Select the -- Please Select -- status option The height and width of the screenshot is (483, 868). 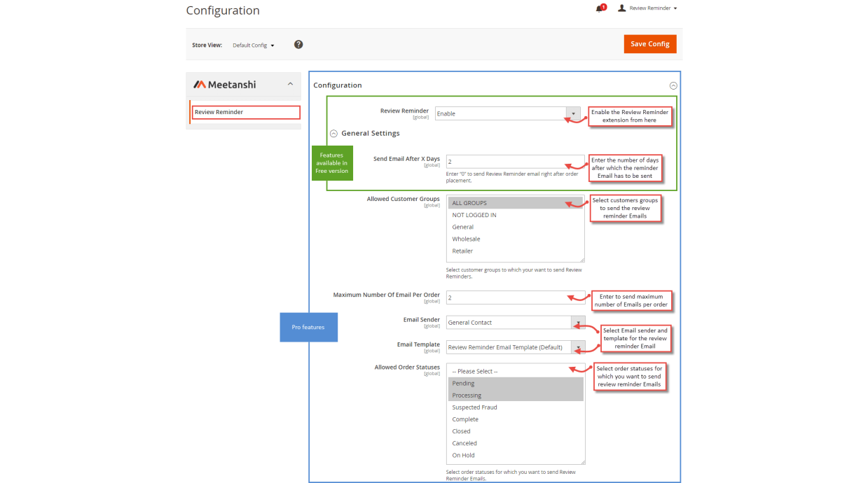515,372
